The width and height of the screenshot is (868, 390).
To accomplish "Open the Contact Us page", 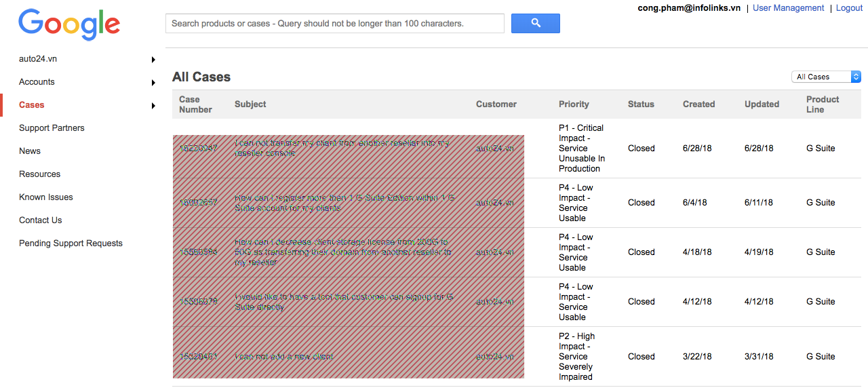I will coord(40,220).
